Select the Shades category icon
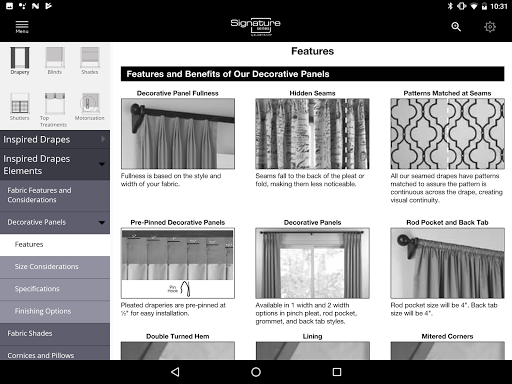The image size is (512, 384). (90, 61)
